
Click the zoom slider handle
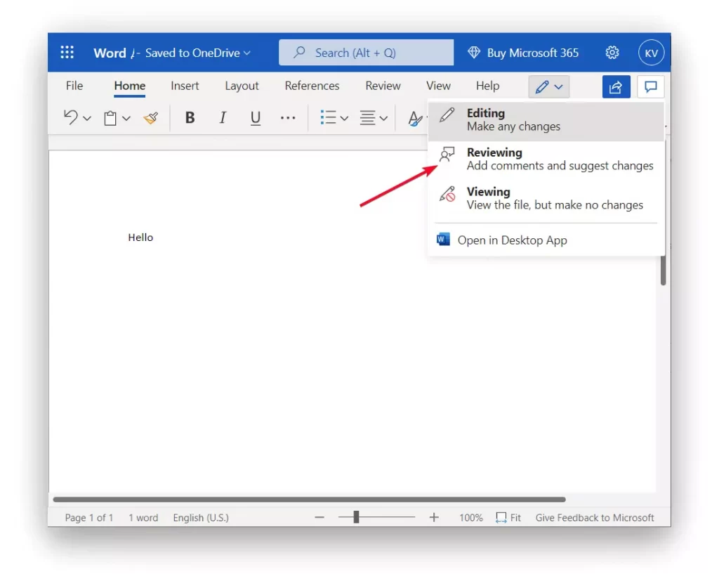pyautogui.click(x=356, y=517)
